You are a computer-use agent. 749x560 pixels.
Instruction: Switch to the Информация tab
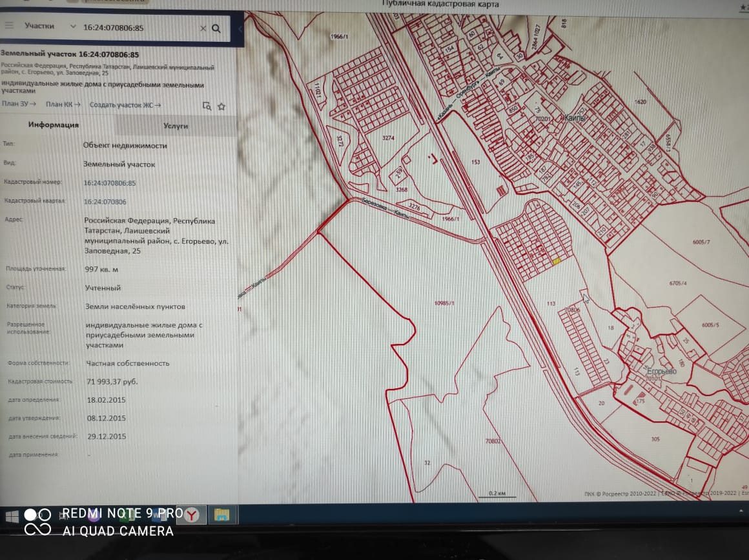(54, 125)
